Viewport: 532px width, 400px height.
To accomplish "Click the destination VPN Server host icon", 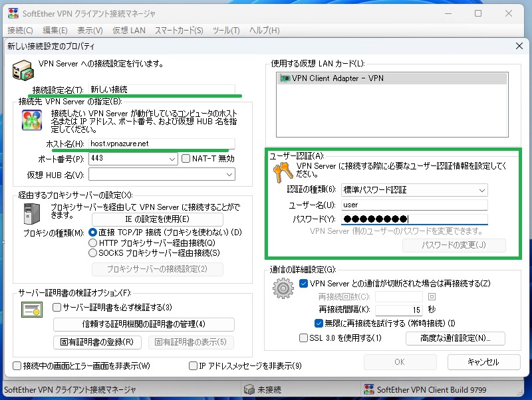I will pos(33,120).
